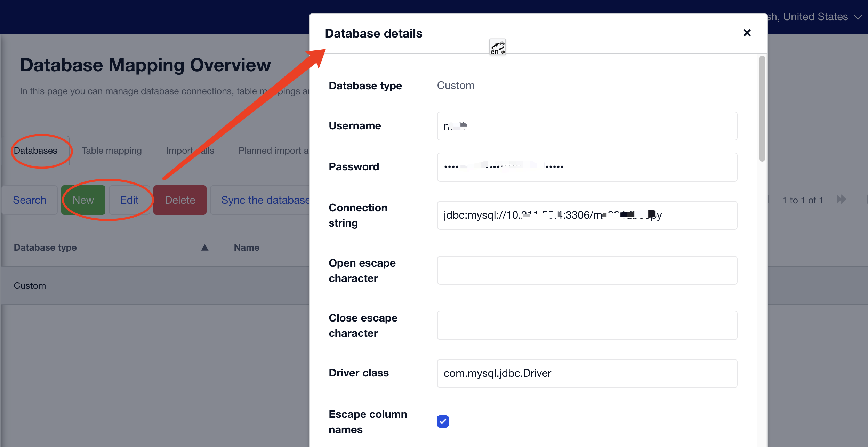Click the close X icon on modal
Screen dimensions: 868x447
pos(747,33)
